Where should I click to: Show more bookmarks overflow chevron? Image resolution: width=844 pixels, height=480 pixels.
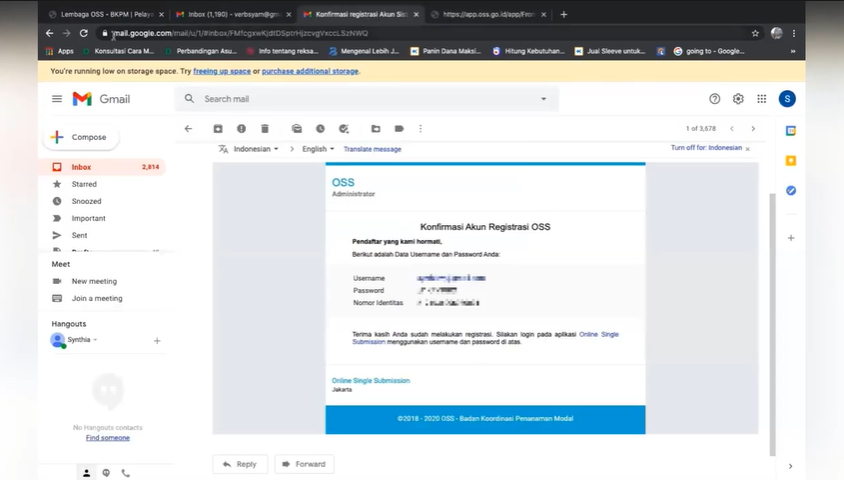pos(793,51)
